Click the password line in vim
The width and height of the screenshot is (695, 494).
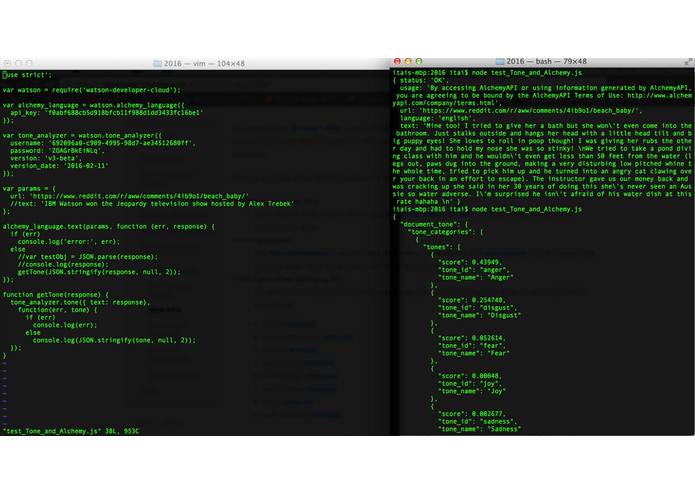pyautogui.click(x=57, y=151)
